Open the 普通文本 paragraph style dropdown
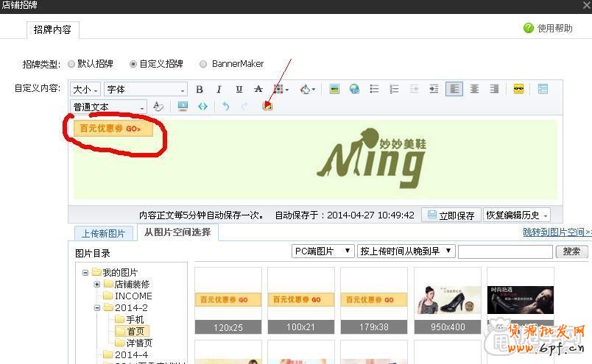The width and height of the screenshot is (592, 364). point(108,107)
